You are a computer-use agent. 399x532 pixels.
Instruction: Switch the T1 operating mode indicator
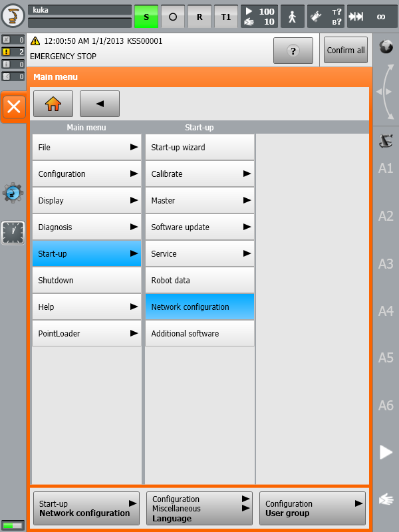225,17
